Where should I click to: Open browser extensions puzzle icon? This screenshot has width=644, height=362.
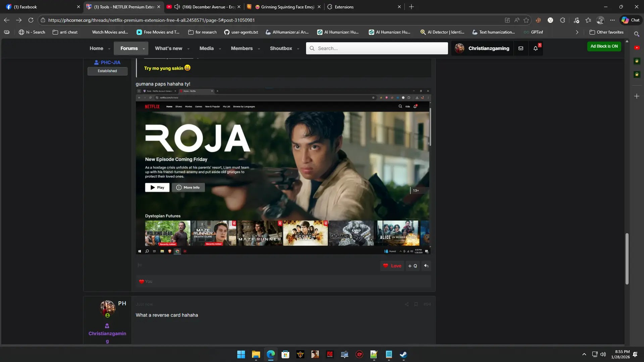[x=563, y=20]
